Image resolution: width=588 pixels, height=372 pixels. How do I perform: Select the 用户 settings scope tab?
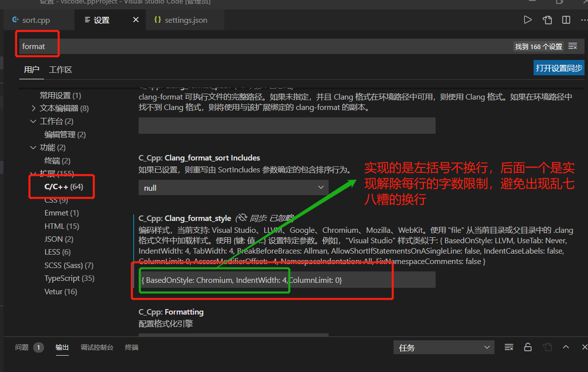coord(32,69)
